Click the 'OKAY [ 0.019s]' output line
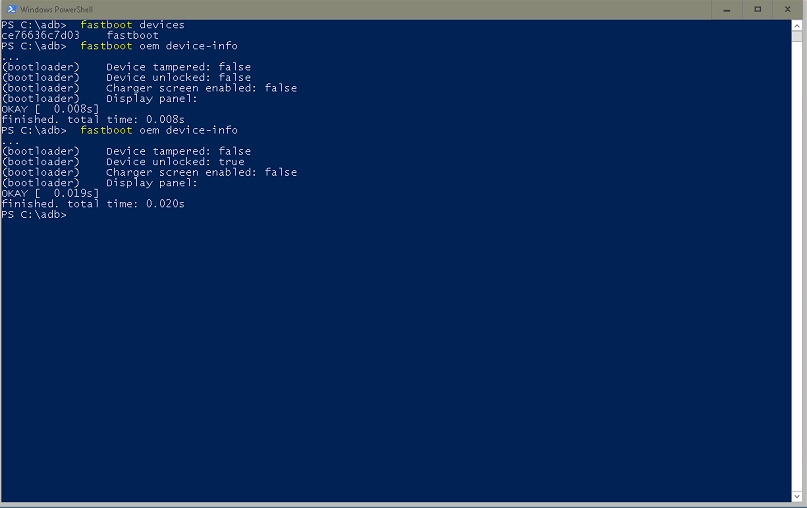The width and height of the screenshot is (807, 508). point(50,193)
